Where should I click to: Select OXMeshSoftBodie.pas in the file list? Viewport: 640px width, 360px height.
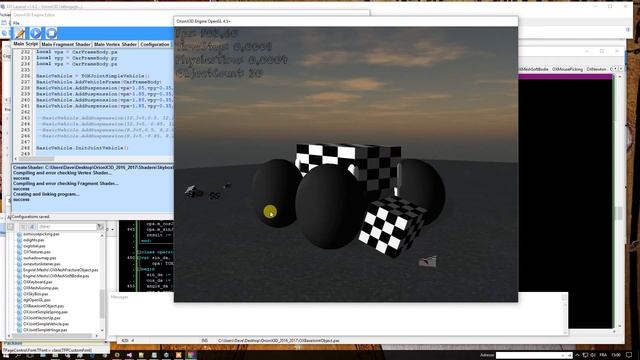[x=56, y=276]
